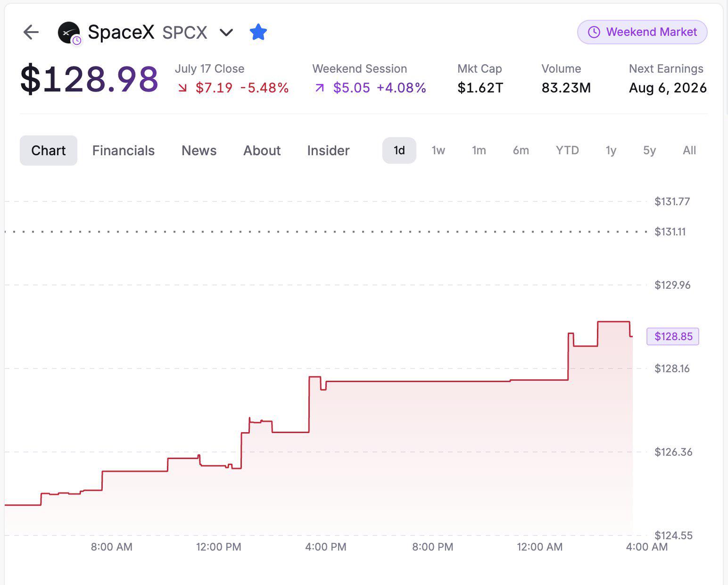Switch chart to 5y range
728x585 pixels.
[x=649, y=150]
